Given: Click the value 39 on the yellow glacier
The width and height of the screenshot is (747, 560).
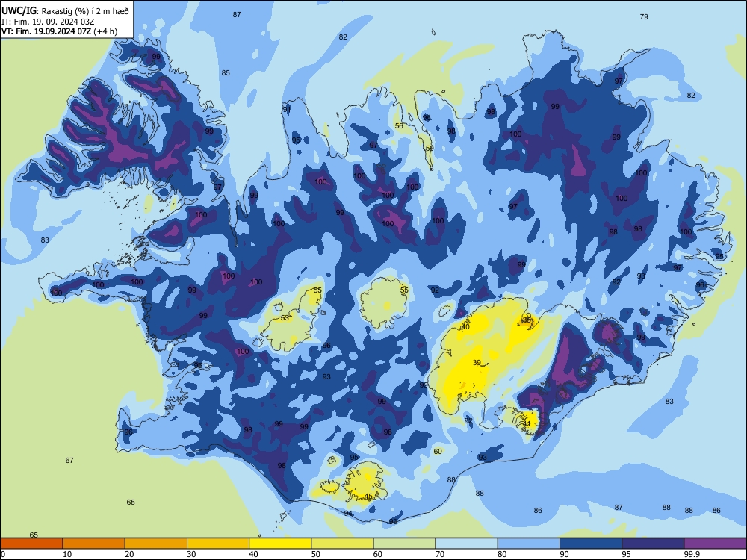Looking at the screenshot, I should click(477, 362).
